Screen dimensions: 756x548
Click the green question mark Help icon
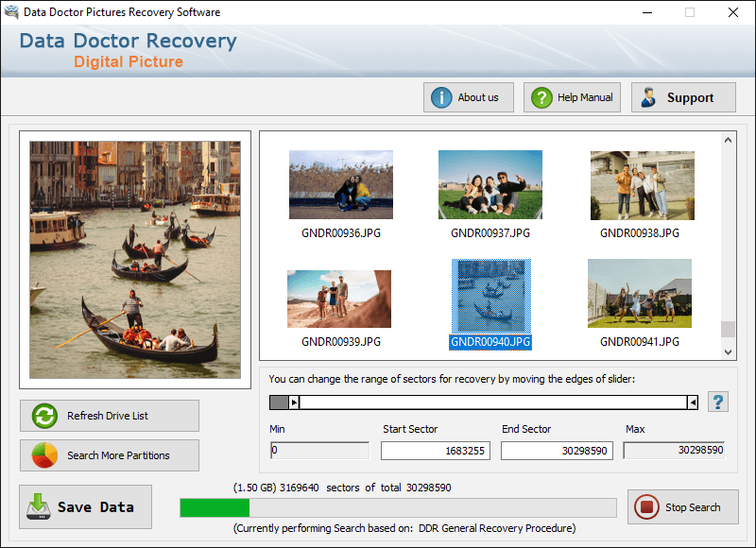click(x=541, y=98)
